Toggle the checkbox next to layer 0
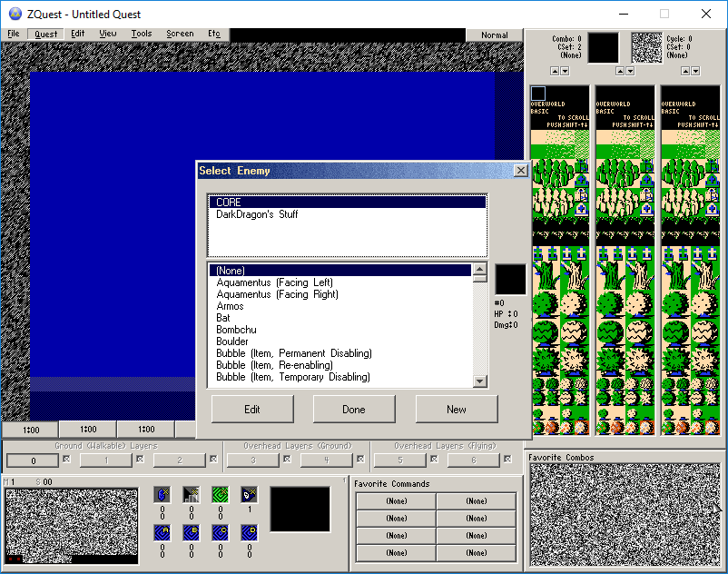The width and height of the screenshot is (728, 574). point(67,459)
